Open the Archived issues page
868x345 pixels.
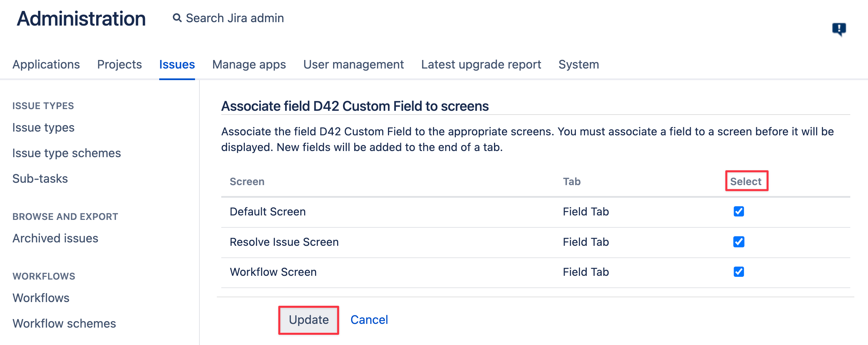55,238
